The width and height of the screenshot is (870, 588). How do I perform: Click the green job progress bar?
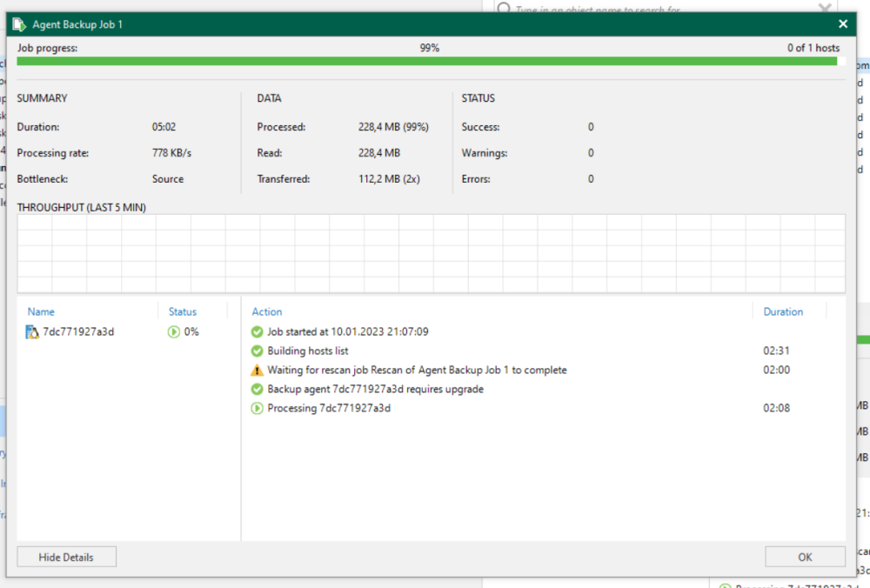(x=426, y=62)
